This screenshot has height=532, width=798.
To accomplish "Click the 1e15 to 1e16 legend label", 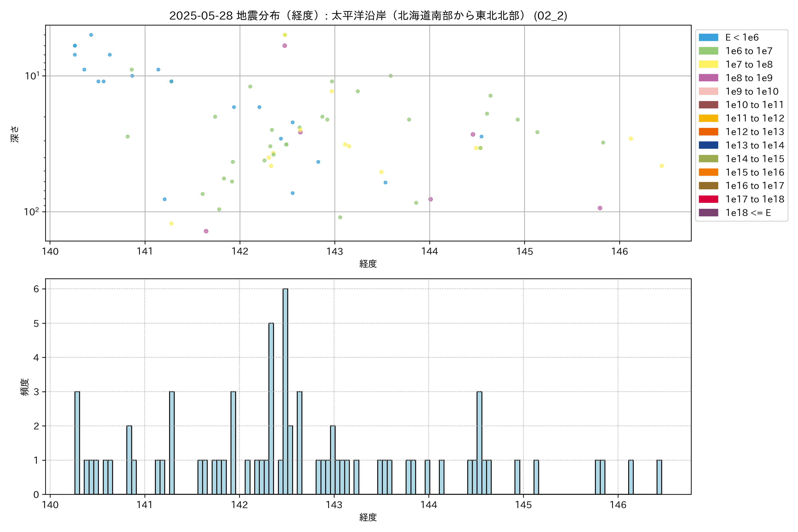I will [x=755, y=172].
